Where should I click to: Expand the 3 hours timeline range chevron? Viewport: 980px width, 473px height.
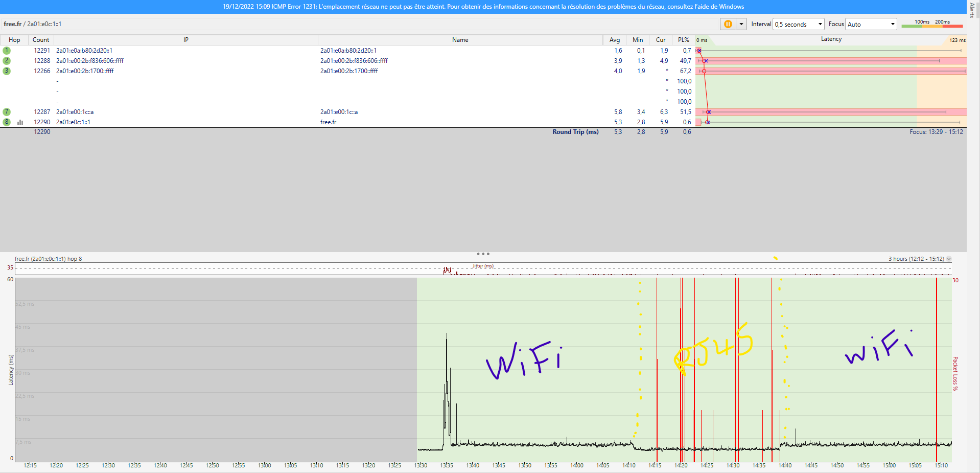click(949, 259)
